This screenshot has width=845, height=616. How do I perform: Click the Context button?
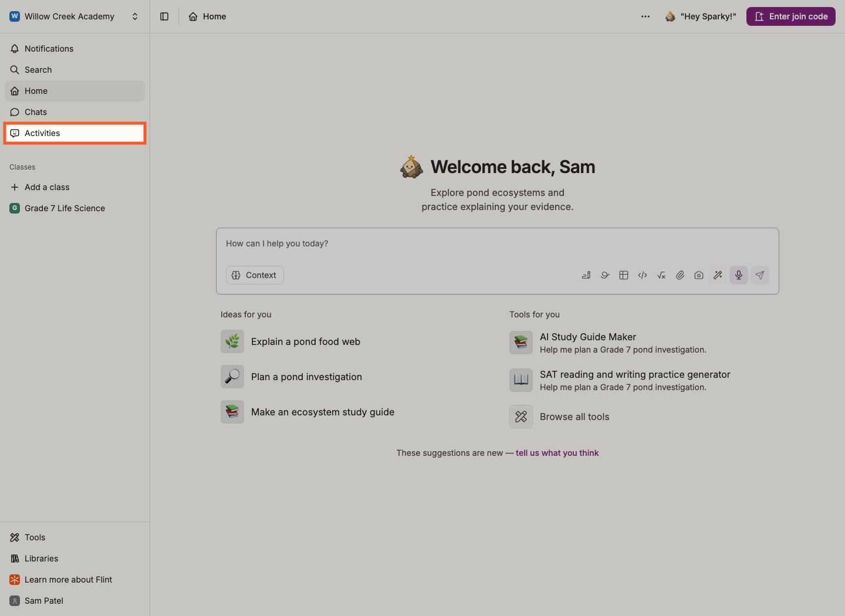255,275
